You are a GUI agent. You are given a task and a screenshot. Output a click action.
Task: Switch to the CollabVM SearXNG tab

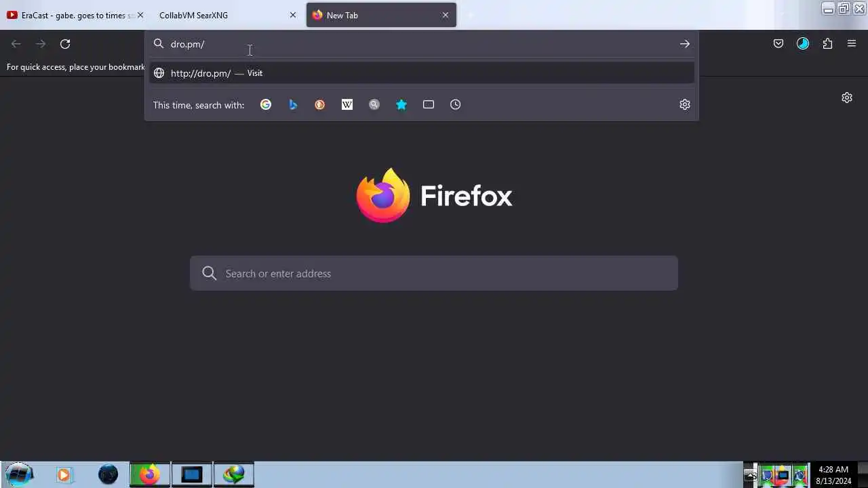click(x=227, y=15)
